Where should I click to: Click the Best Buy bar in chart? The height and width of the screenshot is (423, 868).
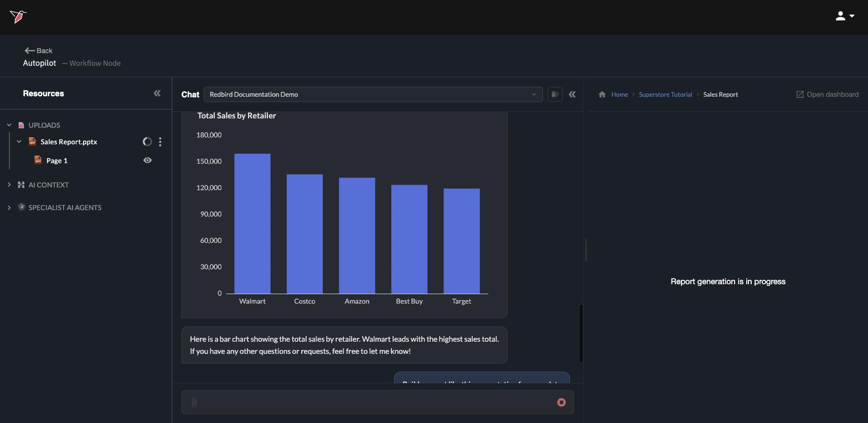click(x=409, y=239)
